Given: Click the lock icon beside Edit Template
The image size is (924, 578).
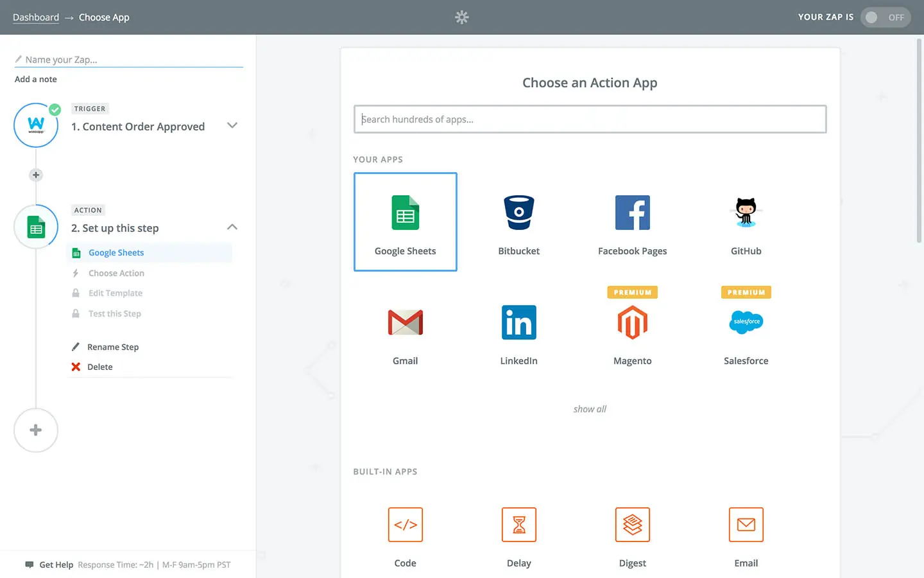Looking at the screenshot, I should coord(76,293).
